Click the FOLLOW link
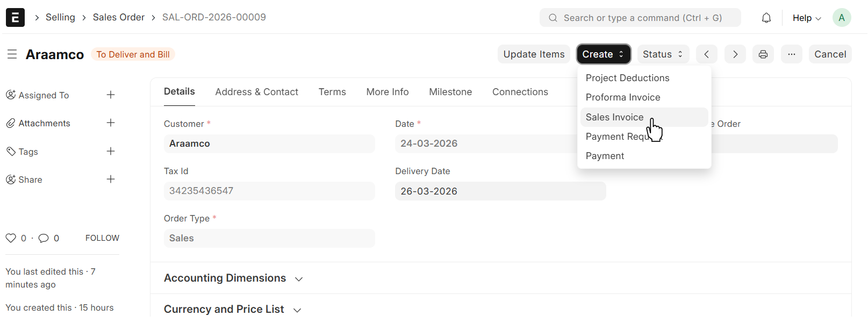 [102, 238]
